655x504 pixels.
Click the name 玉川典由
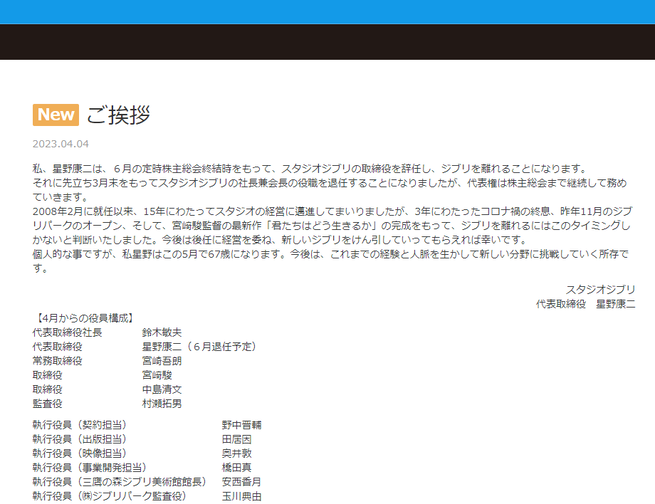(x=241, y=496)
